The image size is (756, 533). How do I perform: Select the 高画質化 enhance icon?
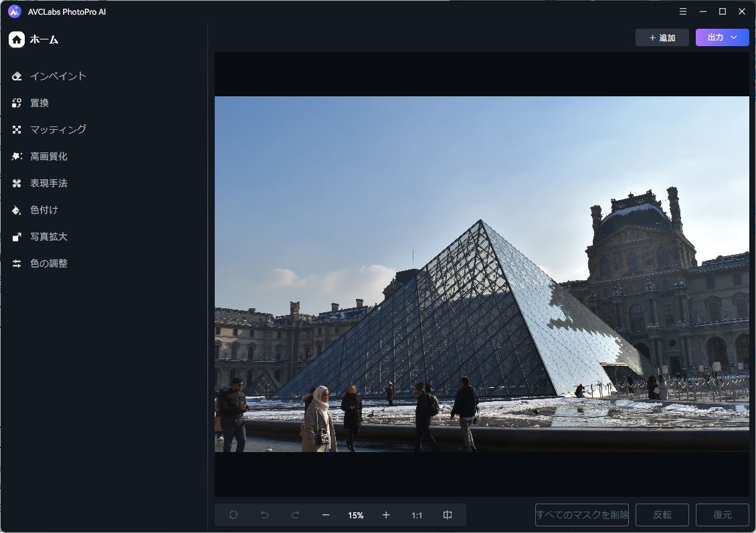coord(17,156)
